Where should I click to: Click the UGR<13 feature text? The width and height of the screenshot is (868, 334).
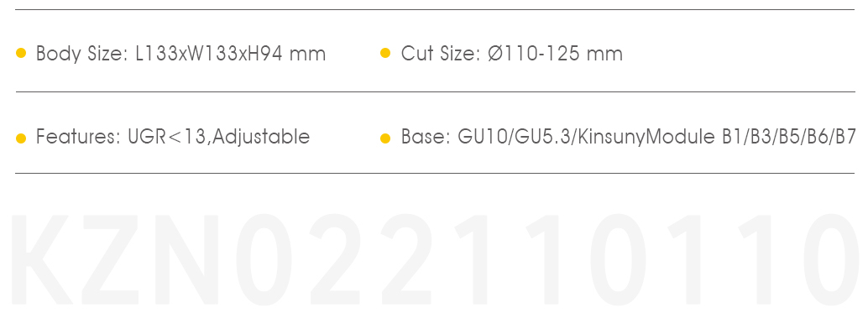(166, 136)
